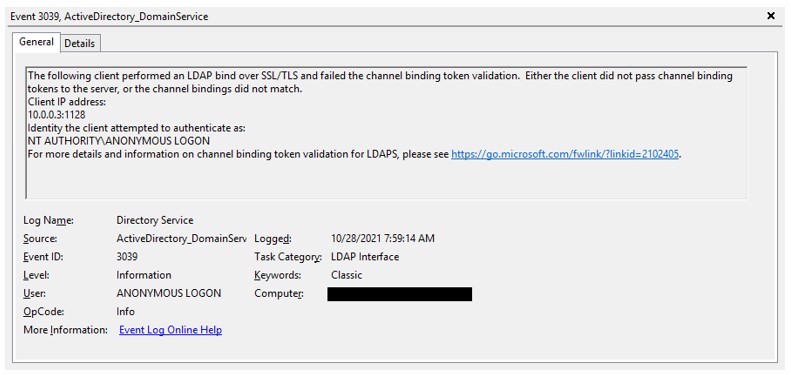The image size is (791, 375).
Task: Select the ActiveDirectory_DomainService source value
Action: (x=181, y=238)
